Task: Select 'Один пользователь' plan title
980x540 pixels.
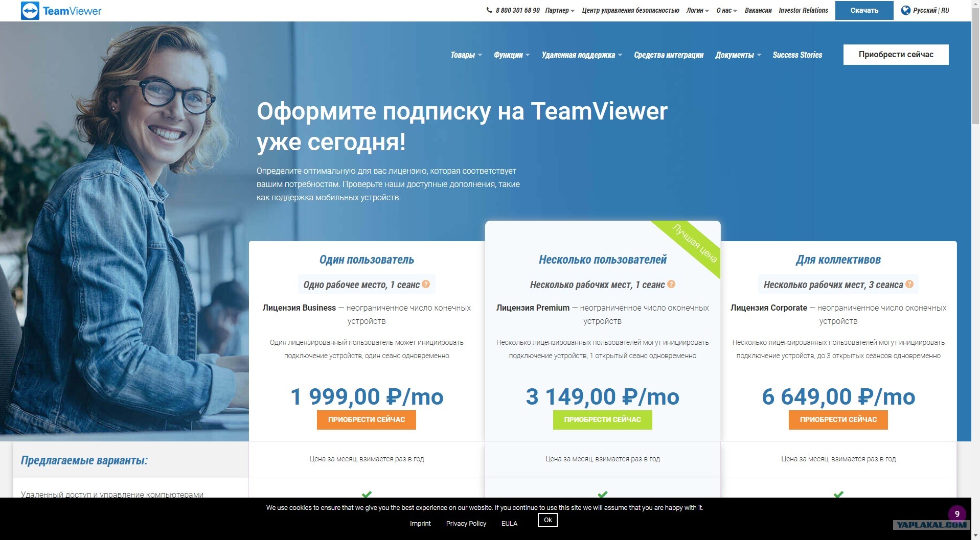Action: click(x=367, y=260)
